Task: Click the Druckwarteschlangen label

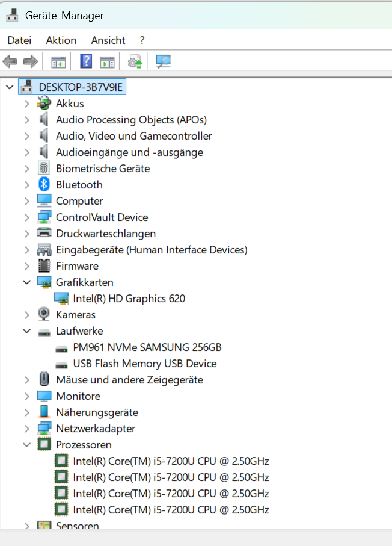Action: click(106, 234)
